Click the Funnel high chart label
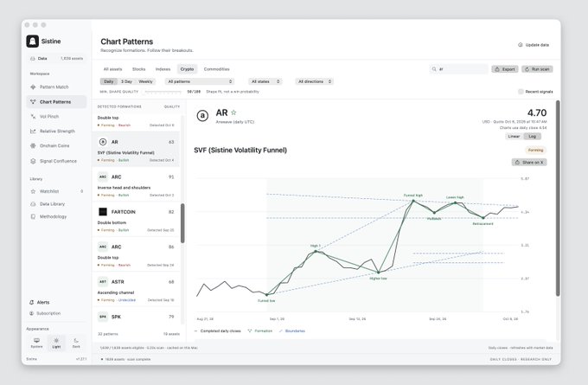Image resolution: width=588 pixels, height=385 pixels. [412, 196]
